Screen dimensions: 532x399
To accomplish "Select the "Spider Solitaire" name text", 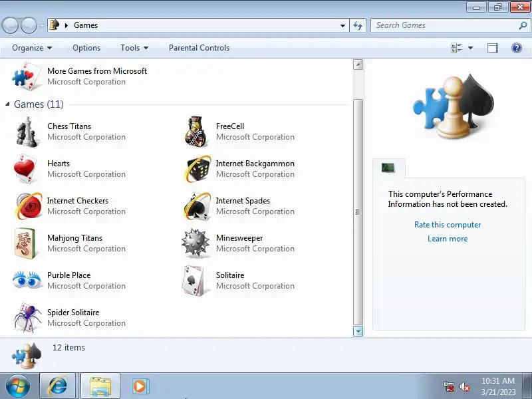I will coord(73,313).
